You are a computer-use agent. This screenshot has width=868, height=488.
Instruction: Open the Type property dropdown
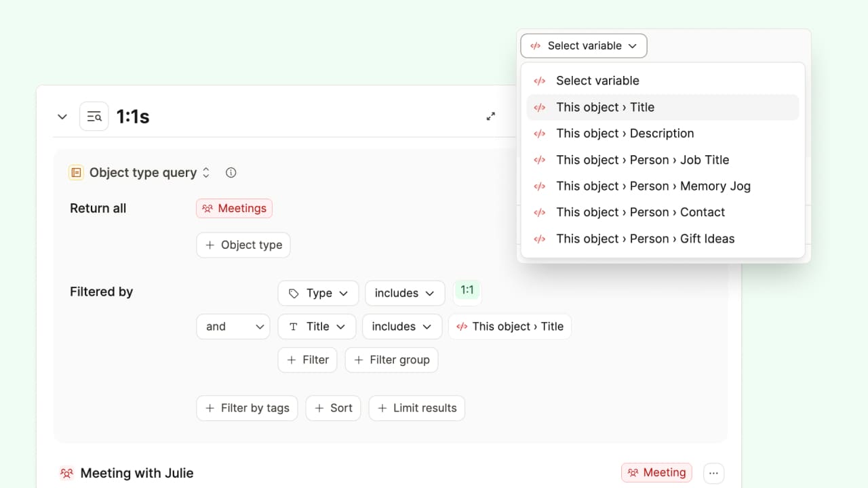tap(317, 293)
